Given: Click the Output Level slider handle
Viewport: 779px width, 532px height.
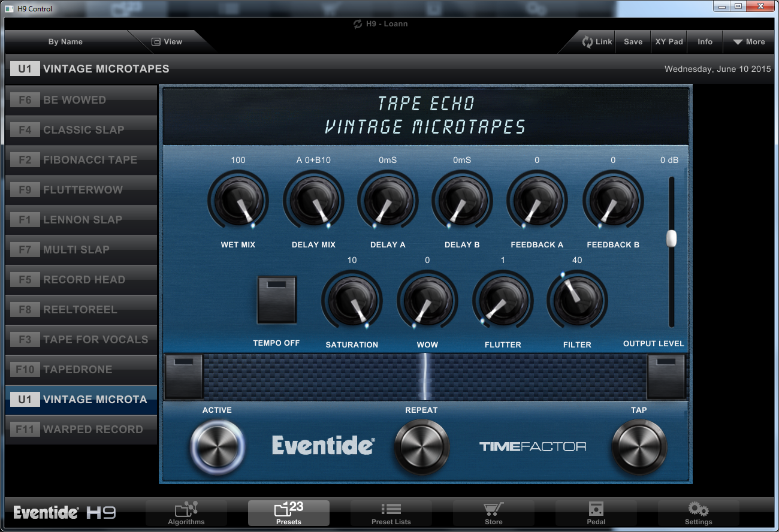Looking at the screenshot, I should click(x=671, y=238).
